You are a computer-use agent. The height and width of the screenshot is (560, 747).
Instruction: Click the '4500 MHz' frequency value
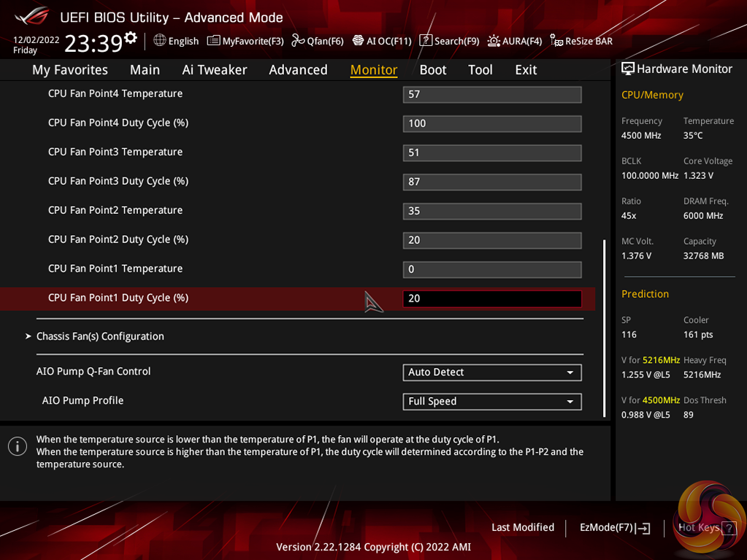pyautogui.click(x=641, y=136)
